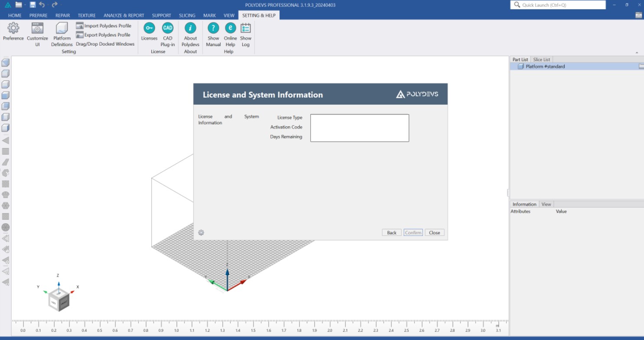Select the Part List panel tab
This screenshot has height=340, width=644.
(x=520, y=59)
